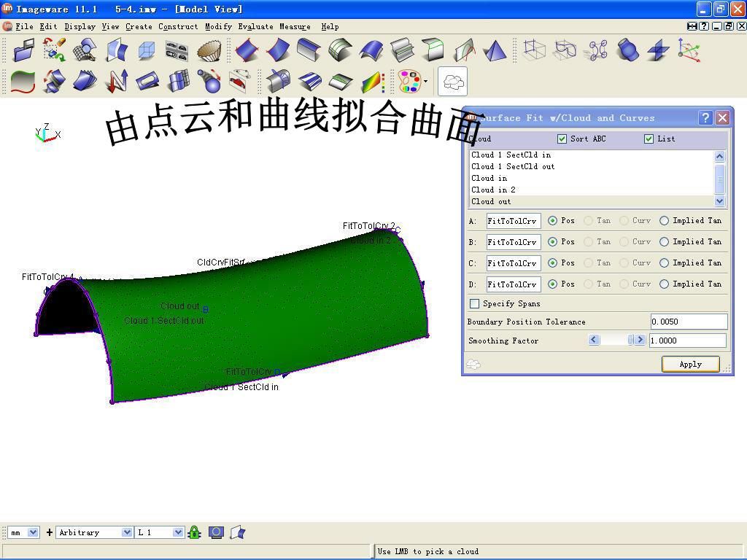Select Implied Tan radio for curve A
Screen dimensions: 747x560
664,220
